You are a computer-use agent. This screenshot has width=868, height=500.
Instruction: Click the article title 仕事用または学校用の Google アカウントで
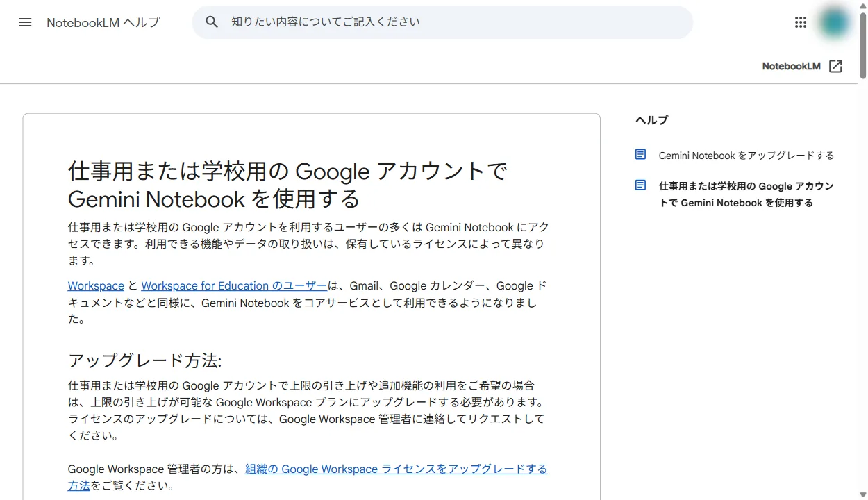pyautogui.click(x=287, y=185)
